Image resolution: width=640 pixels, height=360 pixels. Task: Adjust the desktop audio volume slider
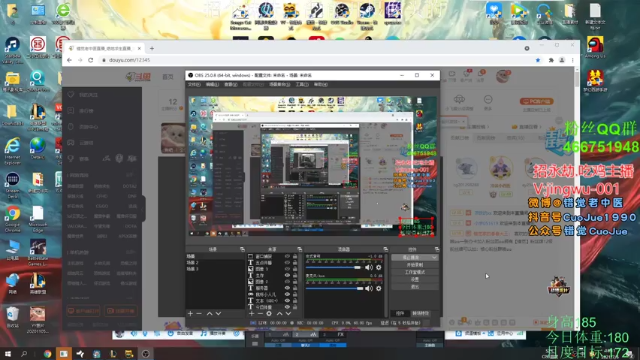(334, 267)
